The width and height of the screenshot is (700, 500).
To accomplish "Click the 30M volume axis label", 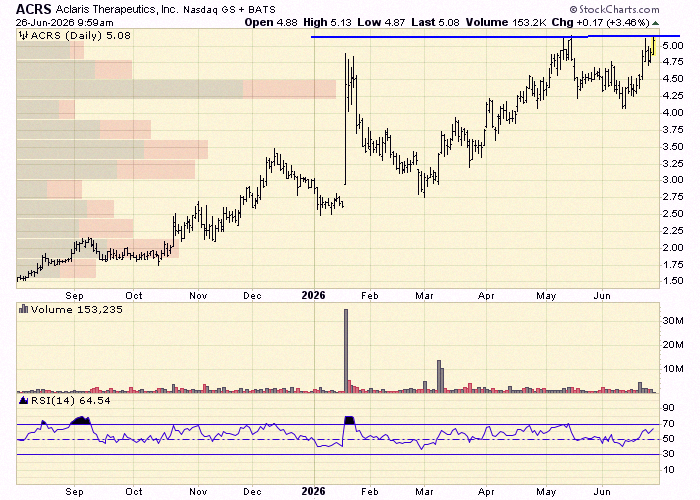I will [x=673, y=321].
